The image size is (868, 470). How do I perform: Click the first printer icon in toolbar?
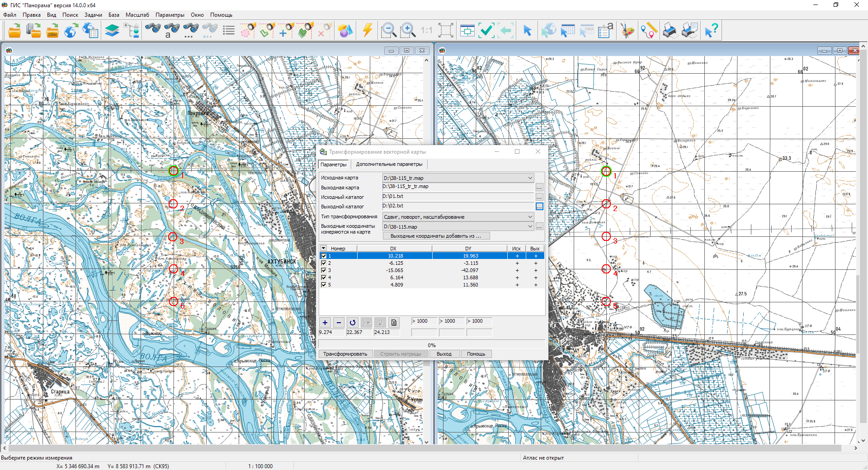670,31
